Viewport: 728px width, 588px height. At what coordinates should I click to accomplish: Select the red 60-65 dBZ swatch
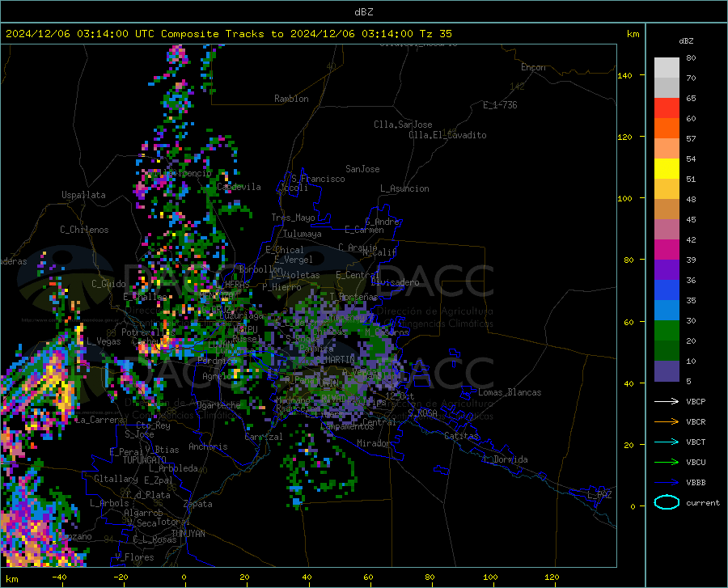[667, 108]
